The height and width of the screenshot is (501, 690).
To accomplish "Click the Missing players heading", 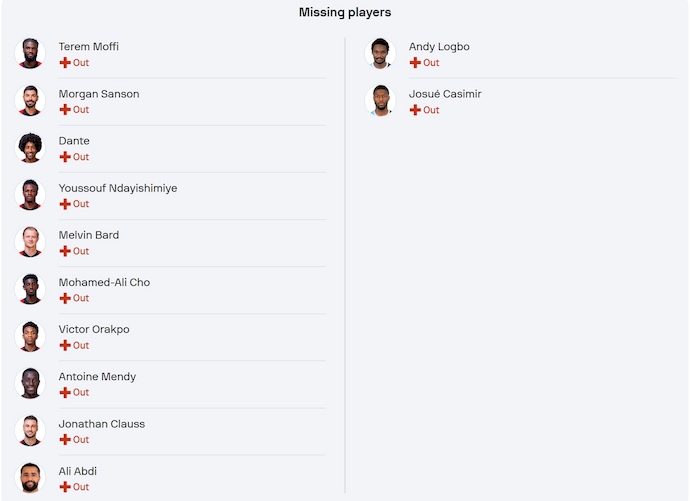I will tap(345, 13).
